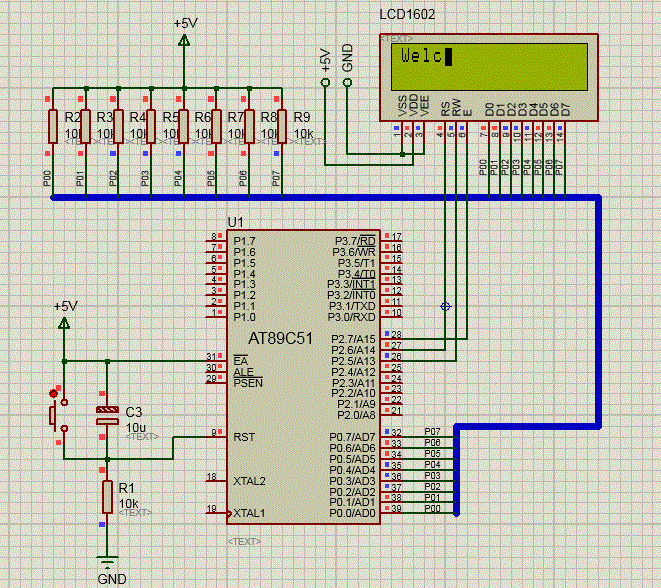Click the XTAL2 pin label
Image resolution: width=661 pixels, height=588 pixels.
pos(249,481)
